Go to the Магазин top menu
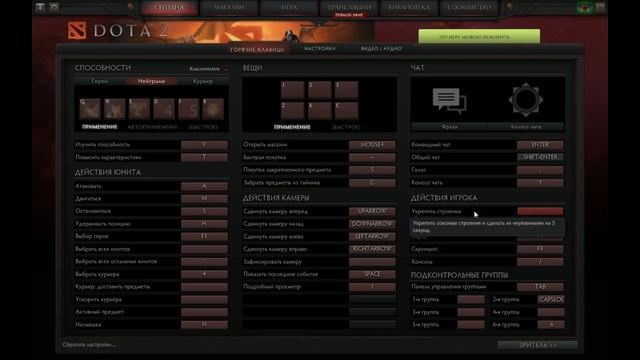 point(229,7)
